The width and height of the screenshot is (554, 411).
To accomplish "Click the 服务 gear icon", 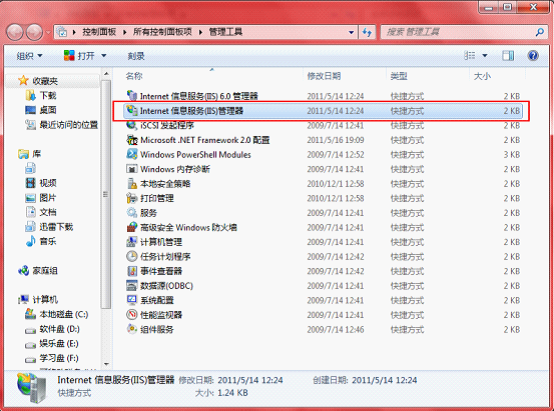I will [132, 212].
